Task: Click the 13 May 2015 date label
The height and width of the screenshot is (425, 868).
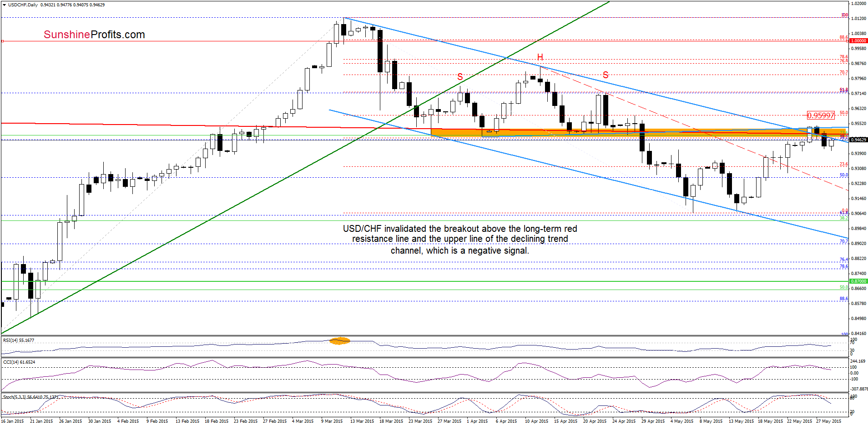Action: [741, 421]
